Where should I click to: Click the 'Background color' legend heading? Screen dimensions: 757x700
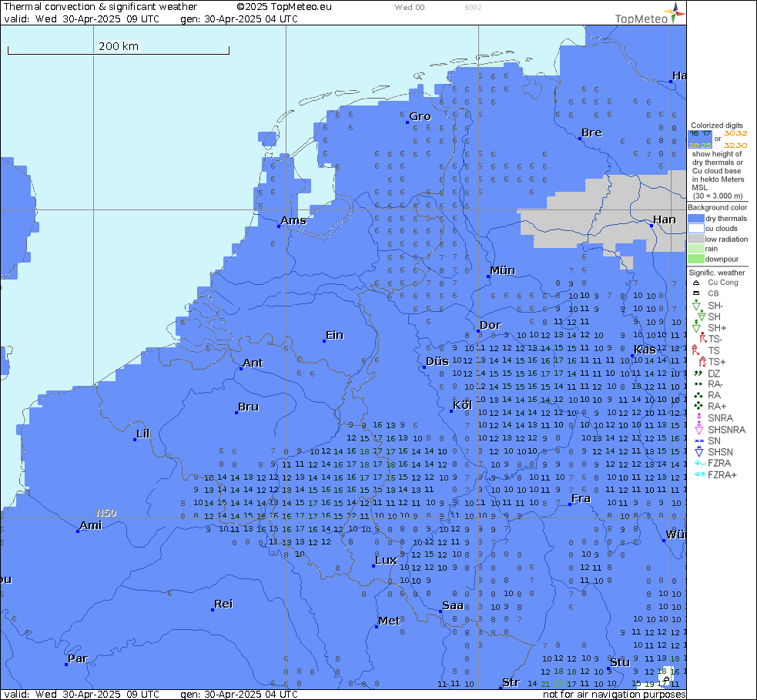click(x=717, y=207)
